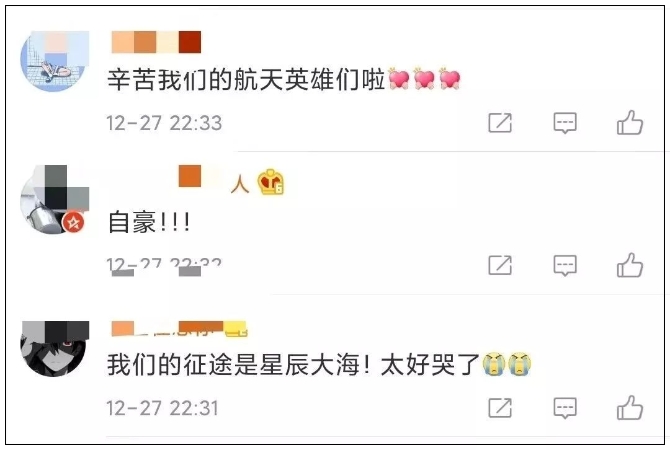
Task: Click the crown membership badge
Action: (271, 182)
